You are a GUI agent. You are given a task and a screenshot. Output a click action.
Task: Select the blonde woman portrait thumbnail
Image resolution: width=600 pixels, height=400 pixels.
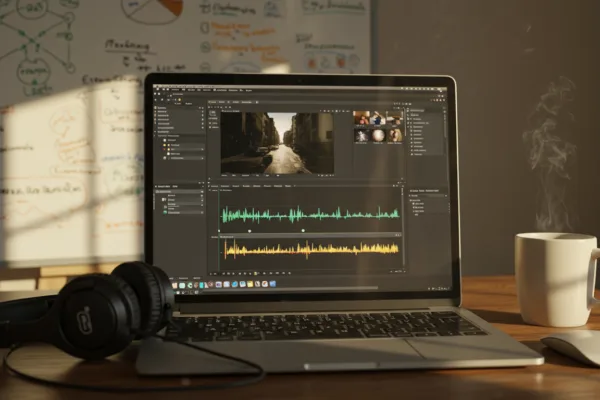(x=395, y=135)
